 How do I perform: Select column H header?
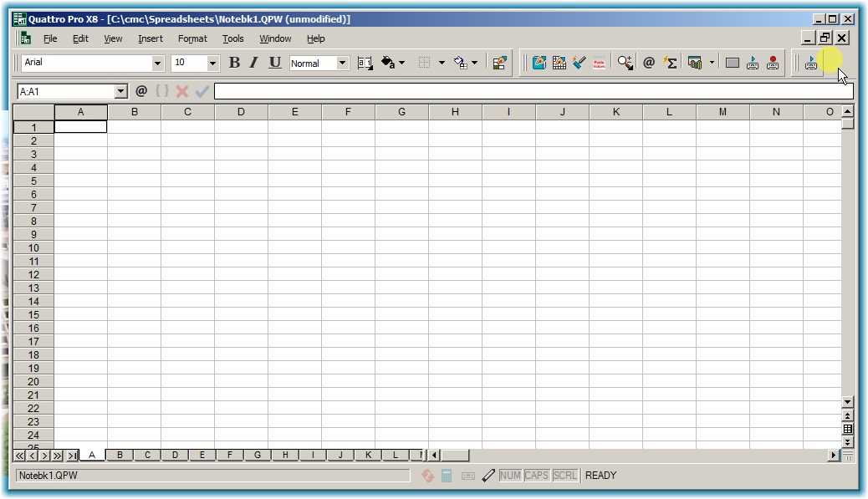tap(455, 112)
